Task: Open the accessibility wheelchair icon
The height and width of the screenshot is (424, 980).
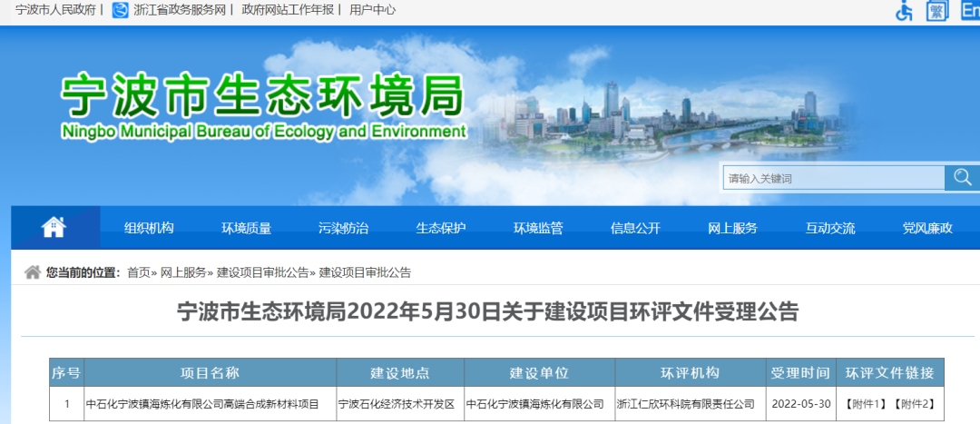Action: pos(904,11)
